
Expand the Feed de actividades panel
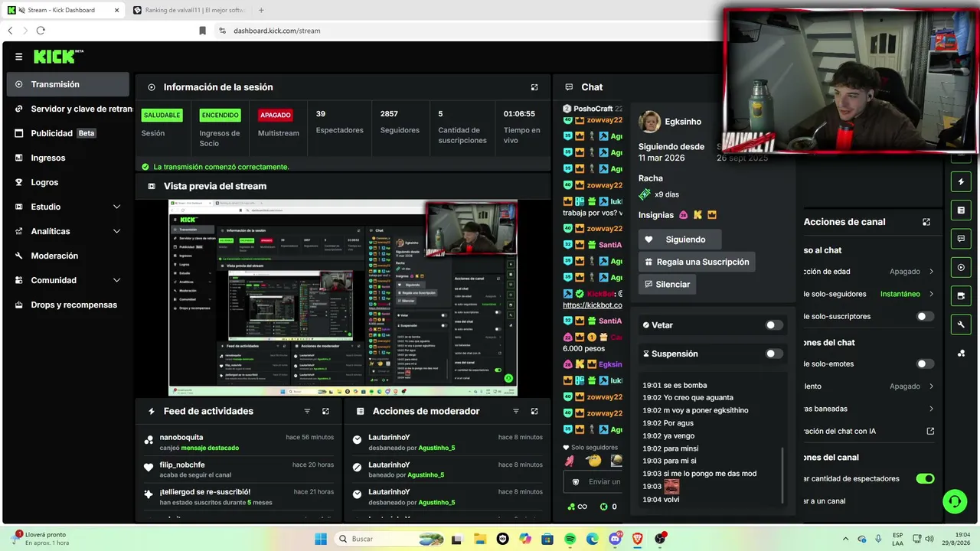pyautogui.click(x=325, y=411)
